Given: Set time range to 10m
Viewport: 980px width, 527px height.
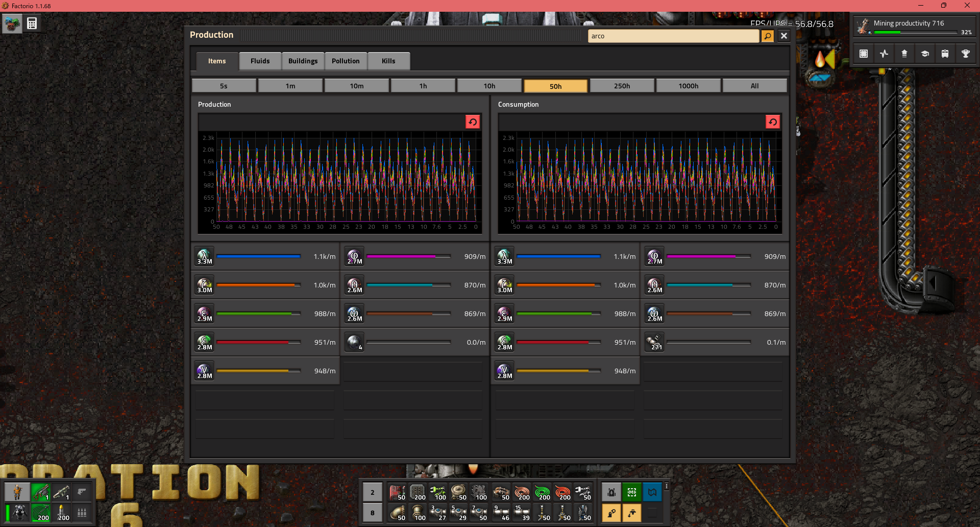Looking at the screenshot, I should point(356,86).
